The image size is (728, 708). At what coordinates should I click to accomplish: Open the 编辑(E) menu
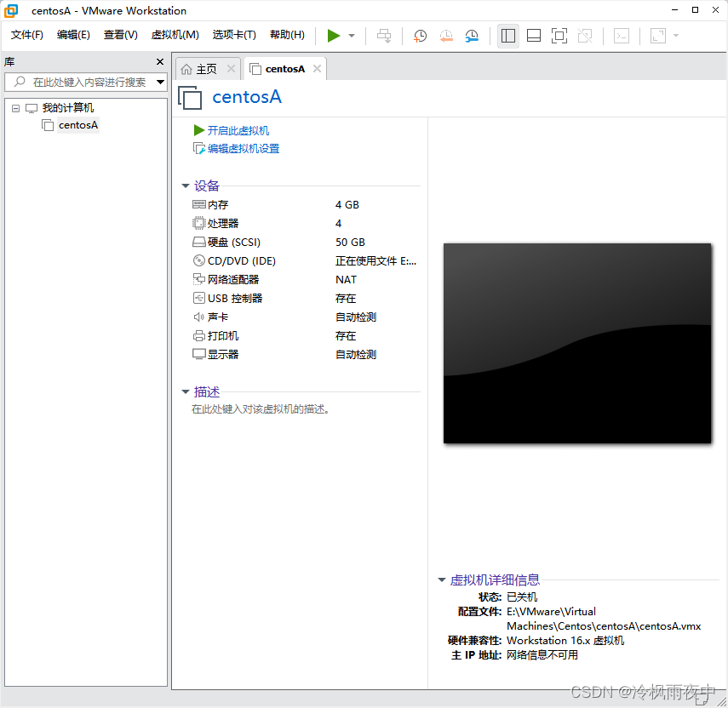click(x=73, y=35)
